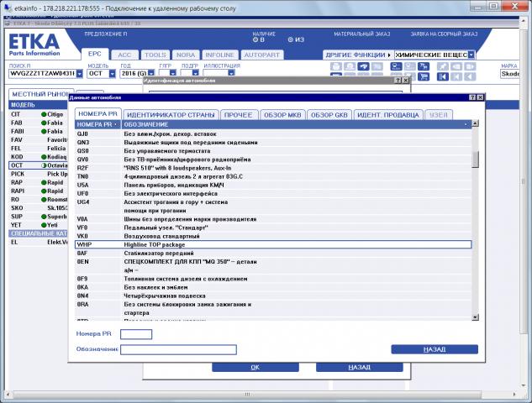Switch to the AUTOPART tab
Screen dimensions: 532x403
pos(262,55)
